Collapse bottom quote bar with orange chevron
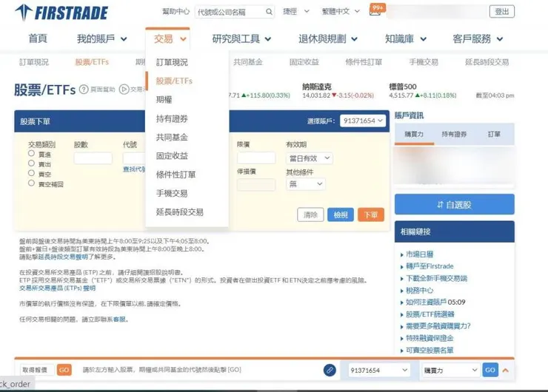 pos(505,370)
